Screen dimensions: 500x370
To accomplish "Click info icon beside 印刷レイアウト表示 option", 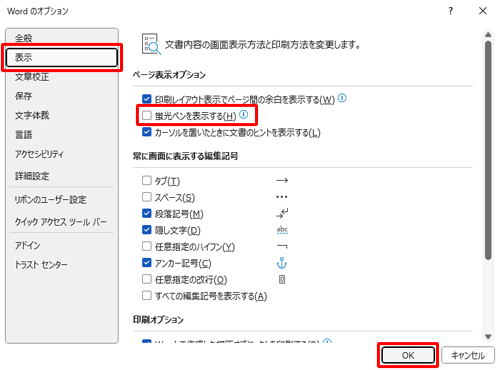I will [x=342, y=98].
